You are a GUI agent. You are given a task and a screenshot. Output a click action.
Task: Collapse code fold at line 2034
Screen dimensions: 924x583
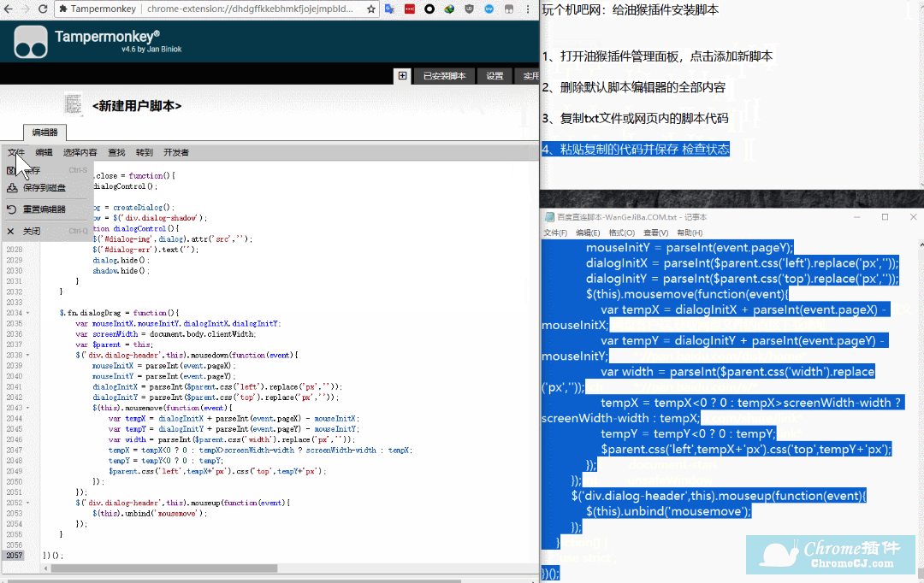pos(28,314)
